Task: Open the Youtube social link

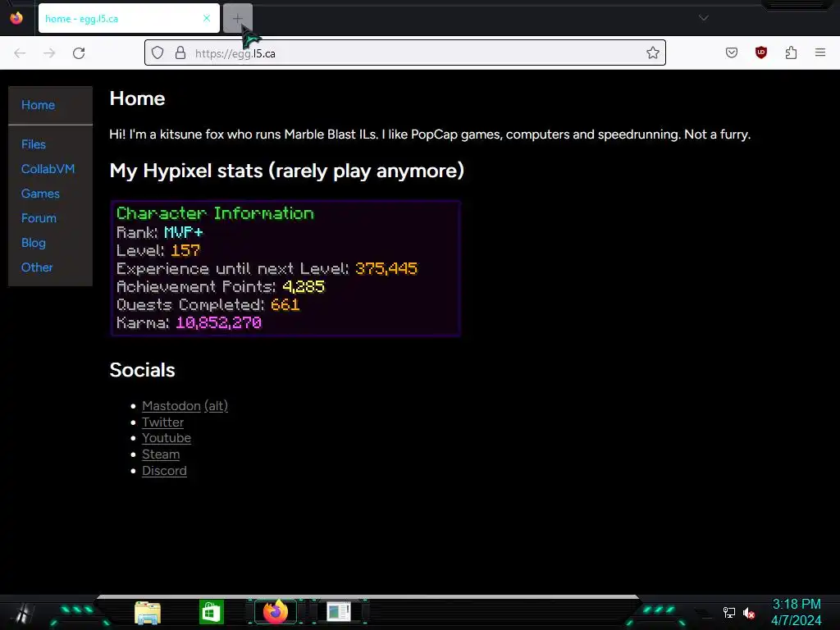Action: [x=167, y=438]
